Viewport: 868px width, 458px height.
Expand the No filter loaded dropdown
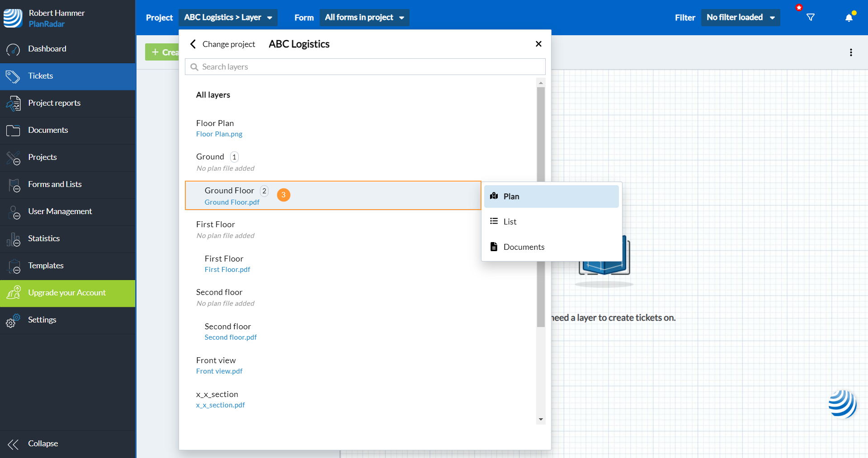(x=740, y=18)
